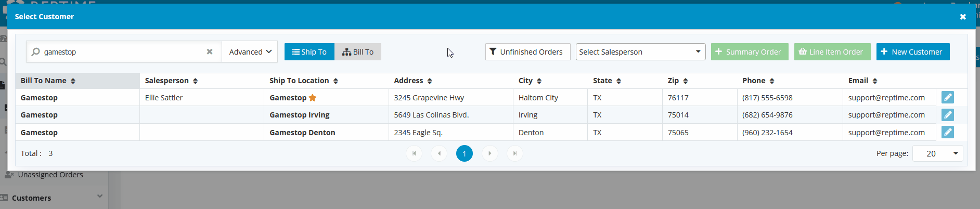Clear the gamestop search text
Screen dimensions: 980x209
click(210, 51)
